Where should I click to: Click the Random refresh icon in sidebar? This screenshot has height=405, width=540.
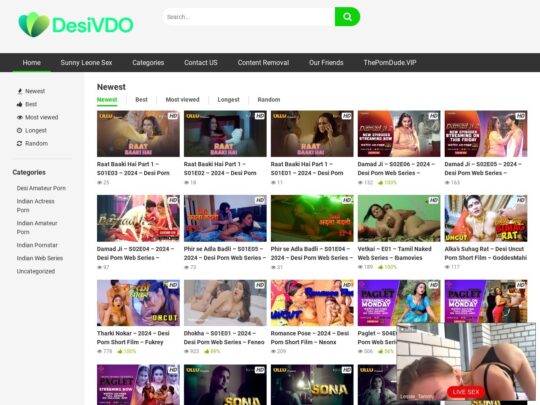(x=20, y=144)
